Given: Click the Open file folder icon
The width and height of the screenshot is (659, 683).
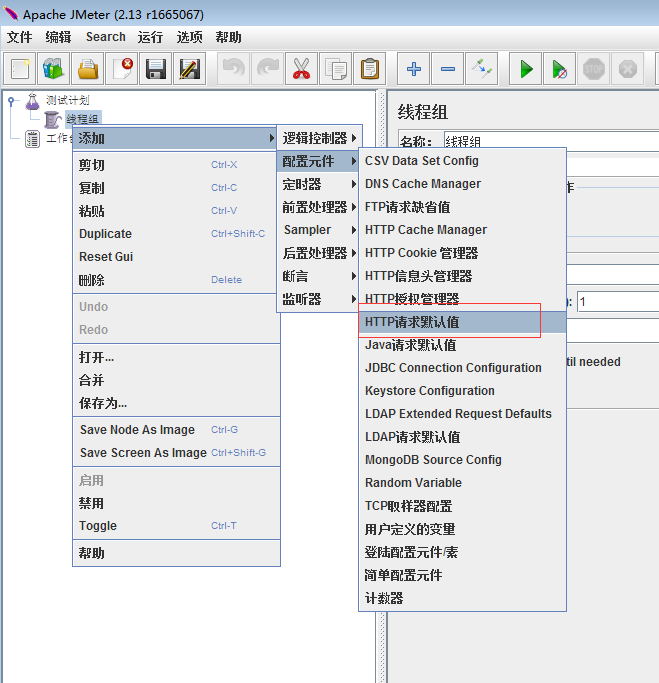Looking at the screenshot, I should [x=88, y=69].
